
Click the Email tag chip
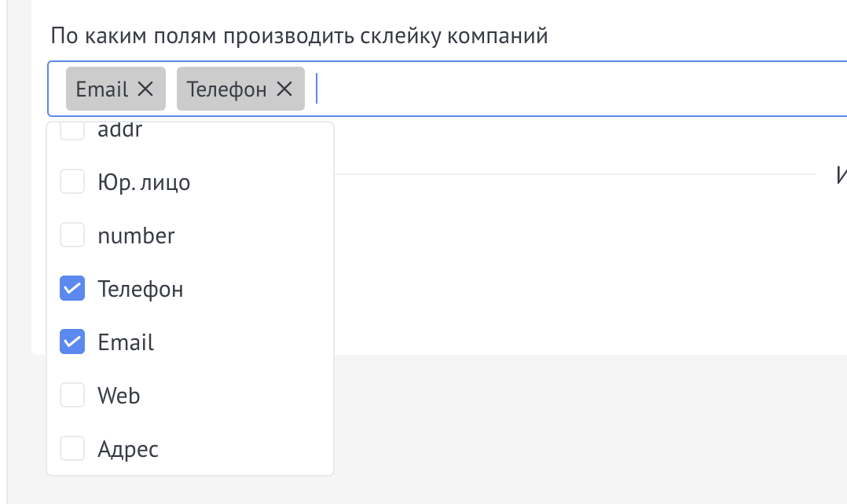(x=101, y=89)
